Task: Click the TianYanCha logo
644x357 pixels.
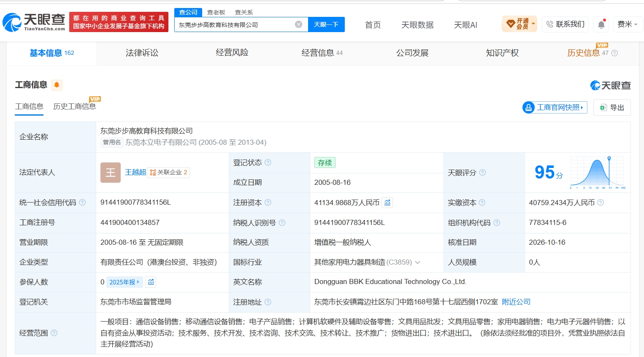Action: [34, 22]
